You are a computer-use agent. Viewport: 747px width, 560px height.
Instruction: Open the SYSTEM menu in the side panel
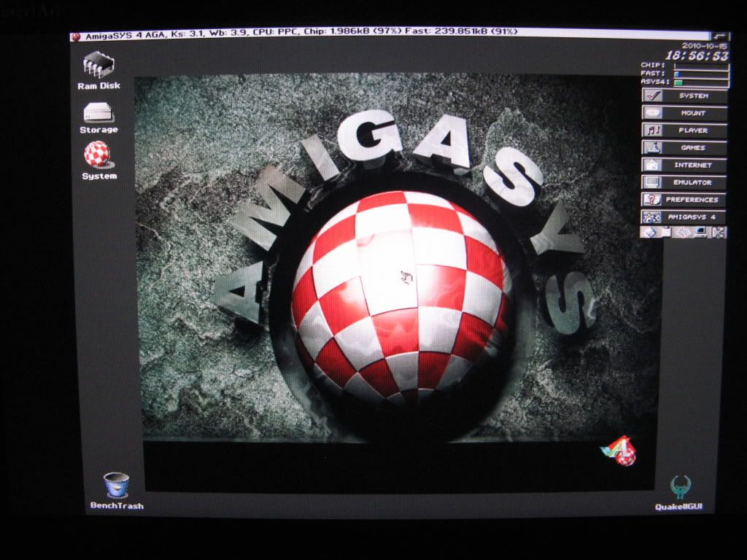pyautogui.click(x=684, y=96)
